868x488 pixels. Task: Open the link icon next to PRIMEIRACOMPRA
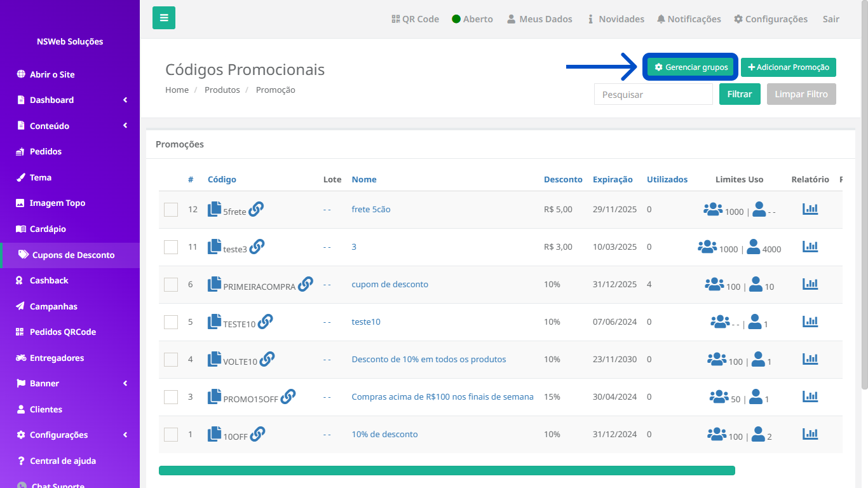(306, 283)
